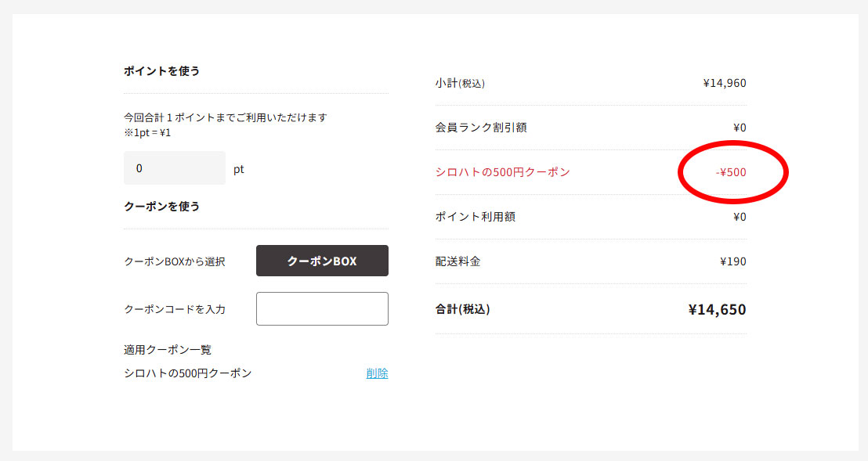868x461 pixels.
Task: Click the 会員ランク割引額 label
Action: [481, 128]
